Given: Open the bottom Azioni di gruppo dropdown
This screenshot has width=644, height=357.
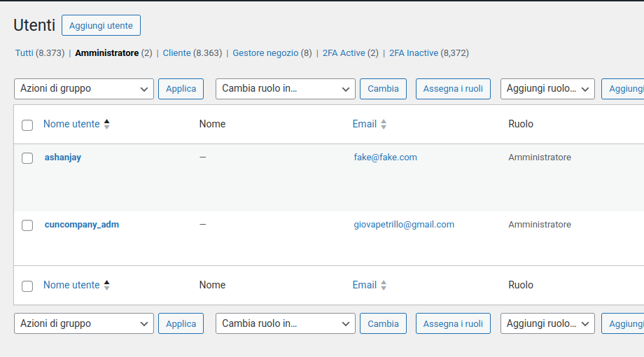Looking at the screenshot, I should [x=84, y=323].
